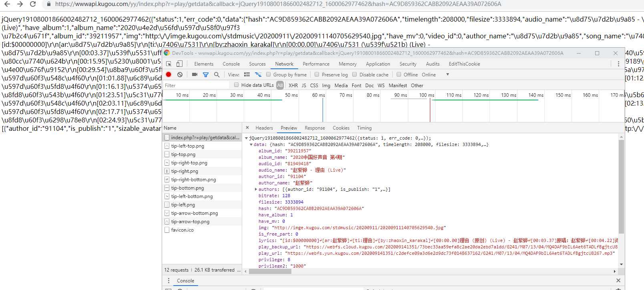Open the Cookies tab of the request
Image resolution: width=644 pixels, height=290 pixels.
click(x=341, y=128)
